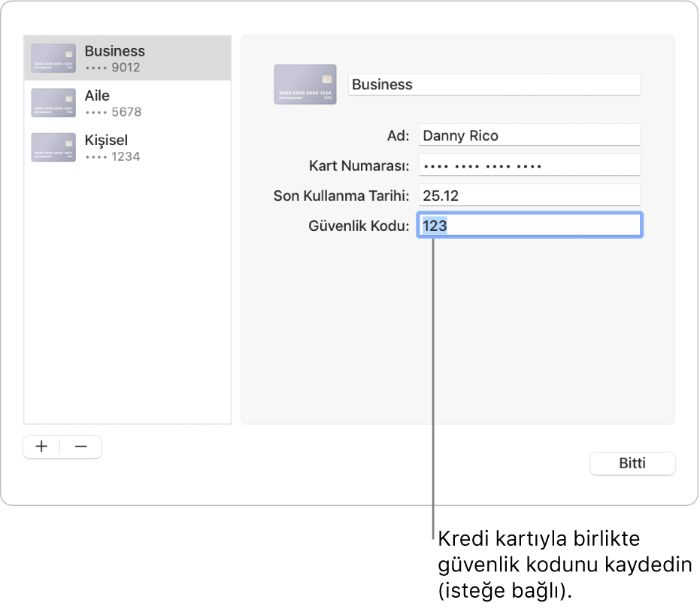Image resolution: width=700 pixels, height=612 pixels.
Task: Click the Business card thumbnail in the list
Action: [x=53, y=59]
